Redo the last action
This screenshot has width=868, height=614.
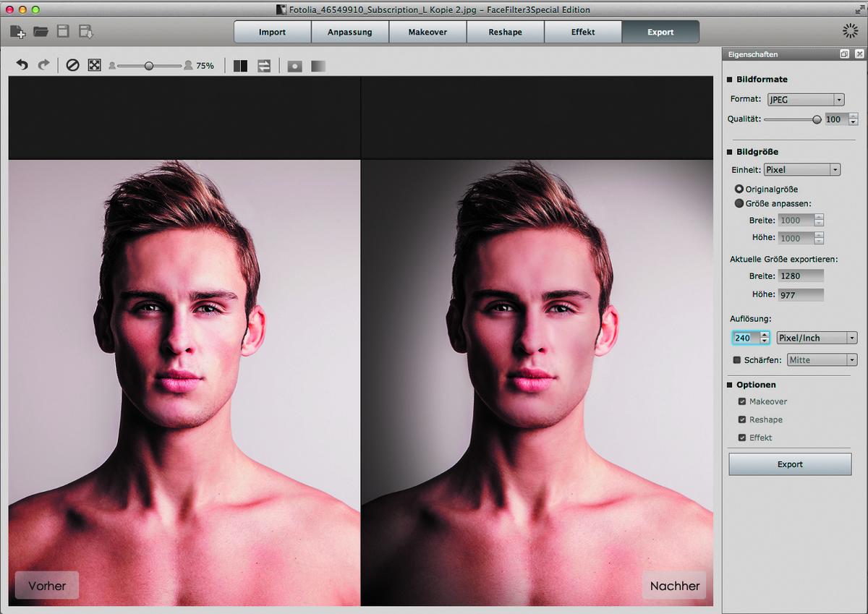(x=43, y=65)
